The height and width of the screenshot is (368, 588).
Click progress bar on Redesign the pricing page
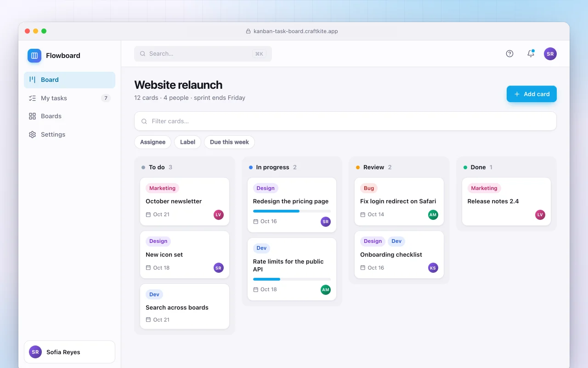point(292,211)
